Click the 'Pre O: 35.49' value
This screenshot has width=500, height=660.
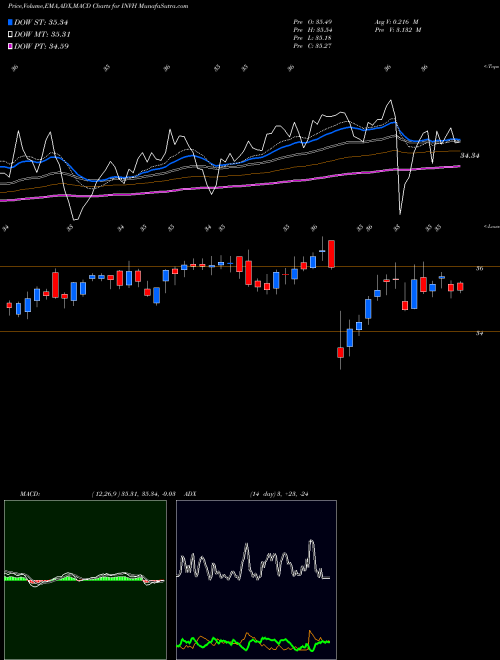(x=313, y=22)
